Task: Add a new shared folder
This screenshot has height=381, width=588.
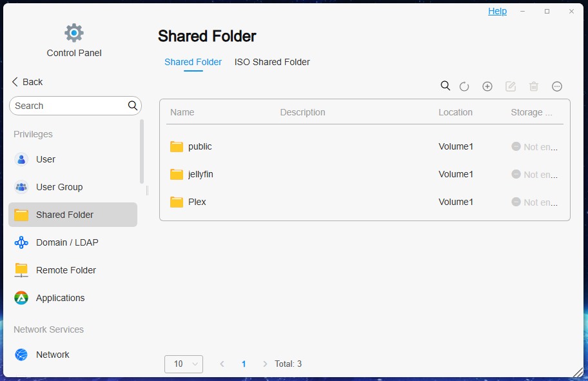Action: pos(487,86)
